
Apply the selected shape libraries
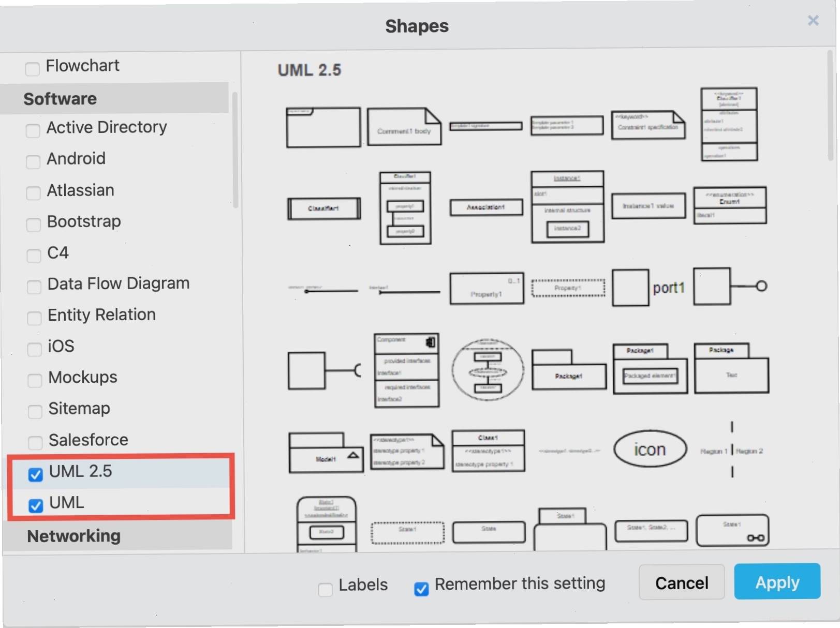(777, 582)
